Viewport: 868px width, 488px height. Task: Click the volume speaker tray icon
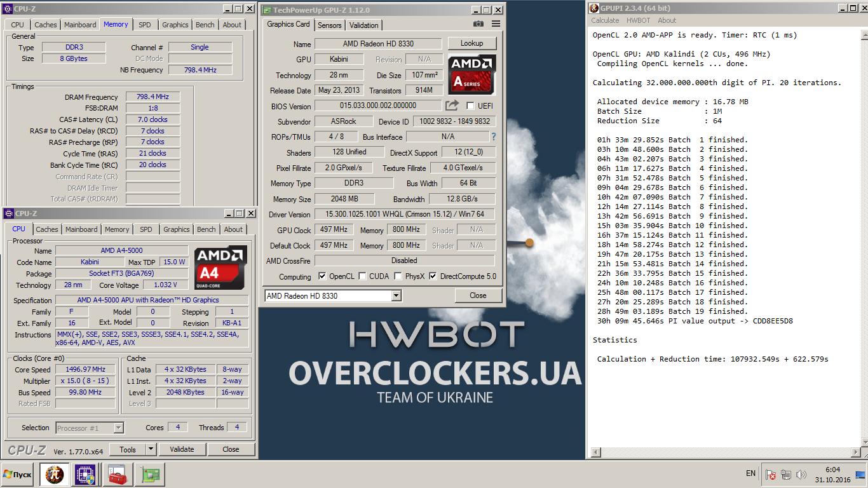801,474
